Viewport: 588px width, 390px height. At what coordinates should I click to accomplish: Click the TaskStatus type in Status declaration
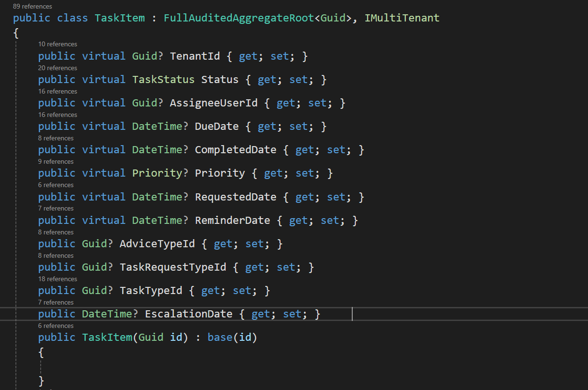[x=163, y=79]
